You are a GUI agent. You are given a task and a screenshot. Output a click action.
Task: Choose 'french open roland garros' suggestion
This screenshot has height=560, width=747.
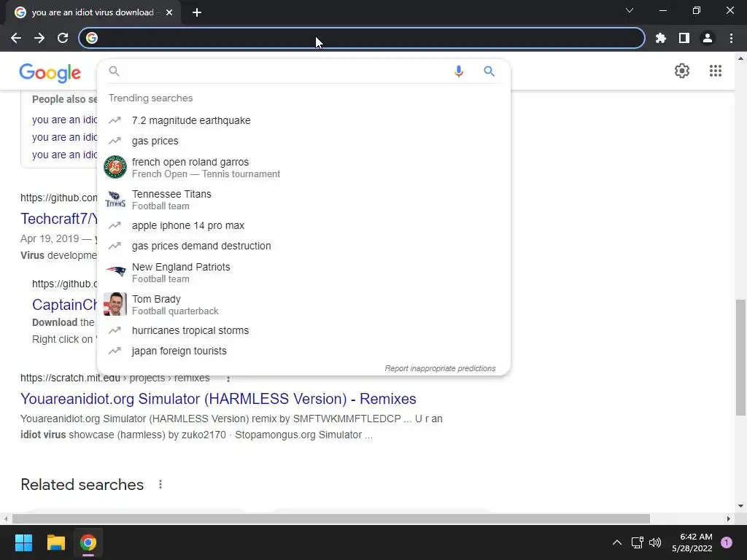303,168
